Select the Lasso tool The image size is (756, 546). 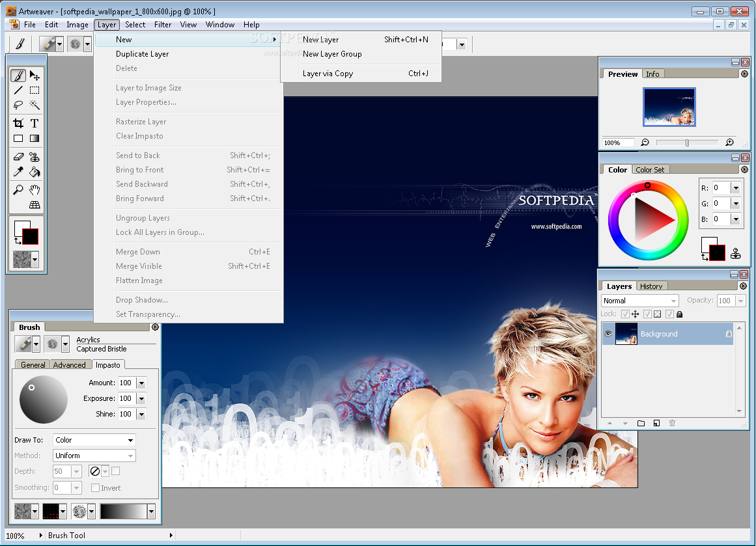(18, 105)
